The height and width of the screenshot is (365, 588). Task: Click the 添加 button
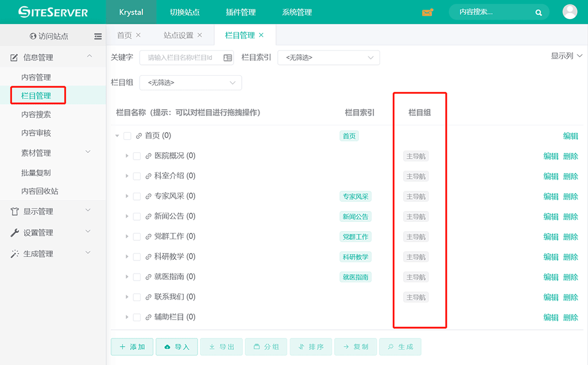tap(131, 347)
